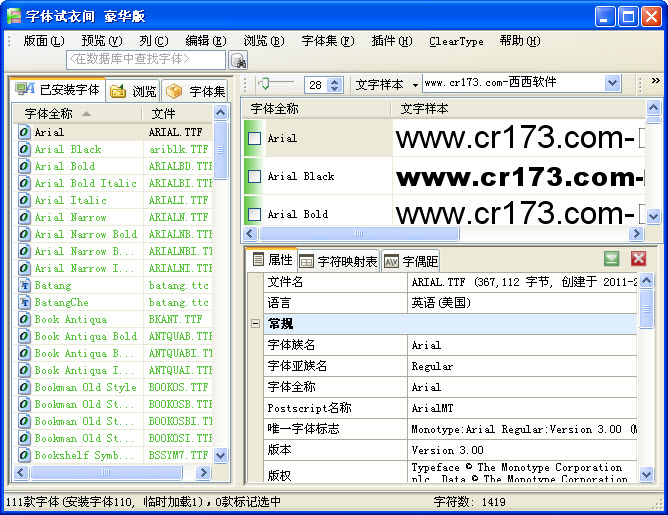Open the 帮助(H) menu
Image resolution: width=668 pixels, height=515 pixels.
[x=520, y=41]
